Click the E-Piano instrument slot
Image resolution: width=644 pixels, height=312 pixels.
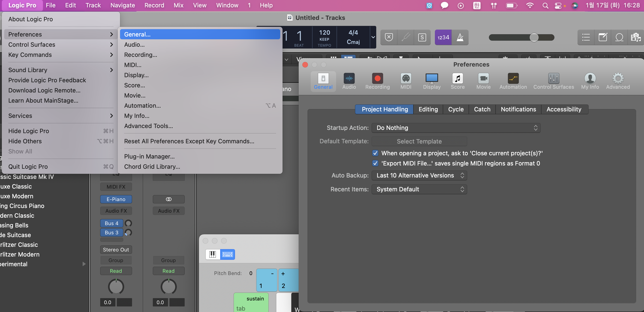click(116, 199)
